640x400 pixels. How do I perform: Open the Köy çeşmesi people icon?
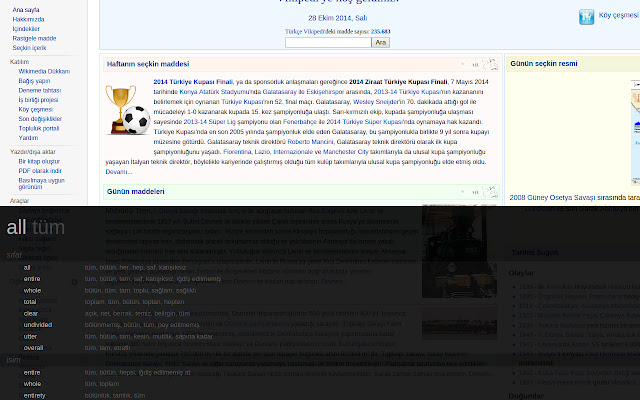587,17
